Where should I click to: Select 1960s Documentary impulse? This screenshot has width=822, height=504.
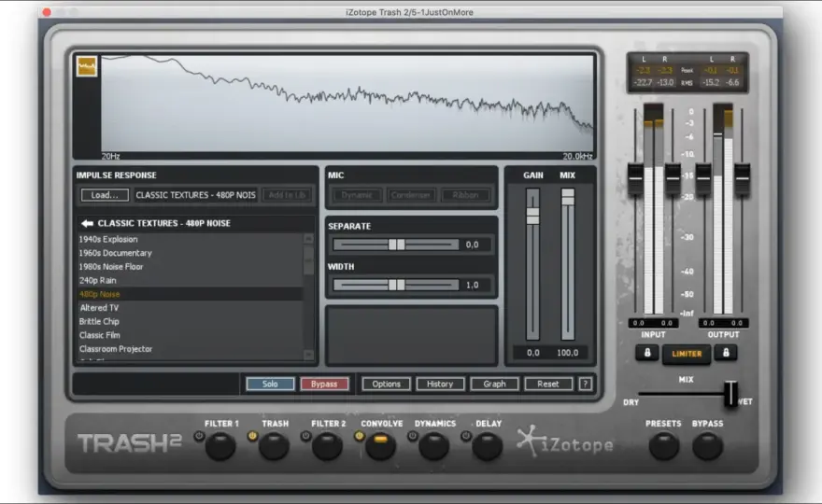tap(191, 253)
